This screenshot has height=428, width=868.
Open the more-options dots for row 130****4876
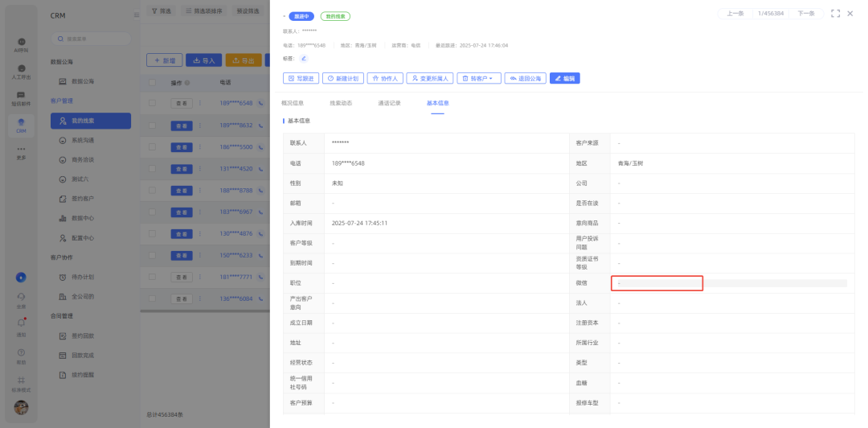[x=200, y=233]
